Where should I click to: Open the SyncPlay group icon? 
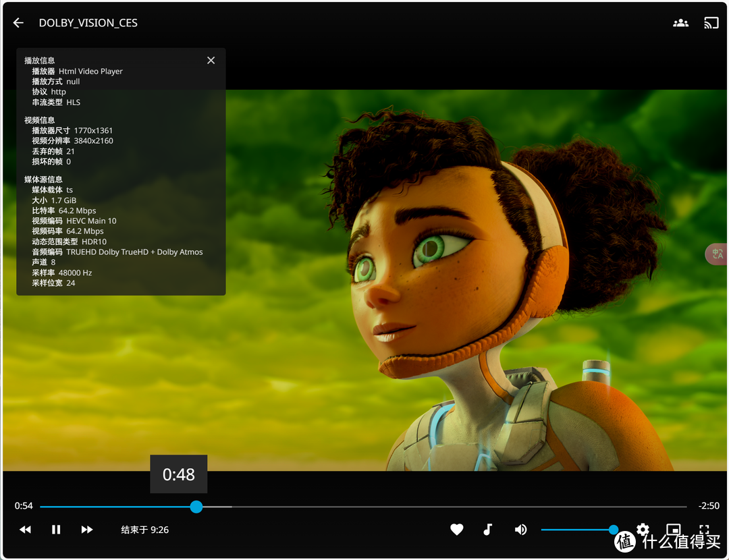[x=680, y=23]
